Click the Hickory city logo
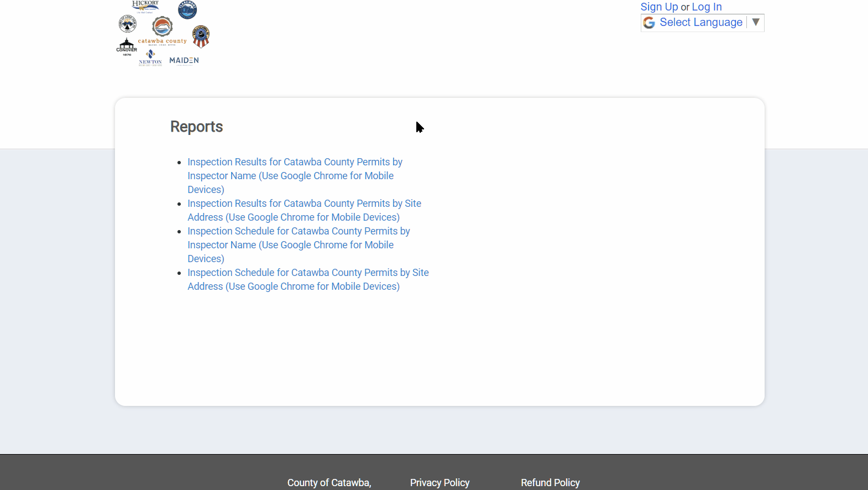Image resolution: width=868 pixels, height=490 pixels. 145,6
